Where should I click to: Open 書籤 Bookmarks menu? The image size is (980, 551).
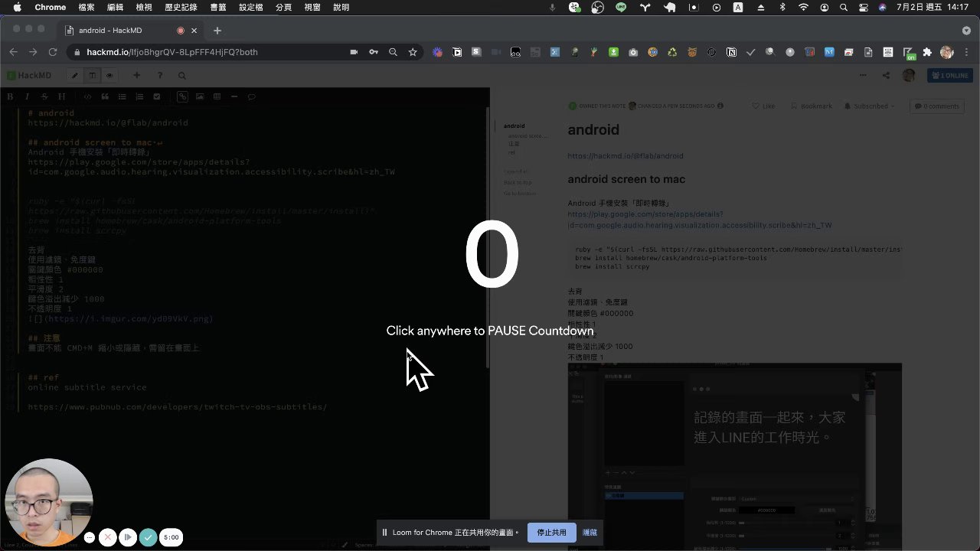click(x=218, y=7)
